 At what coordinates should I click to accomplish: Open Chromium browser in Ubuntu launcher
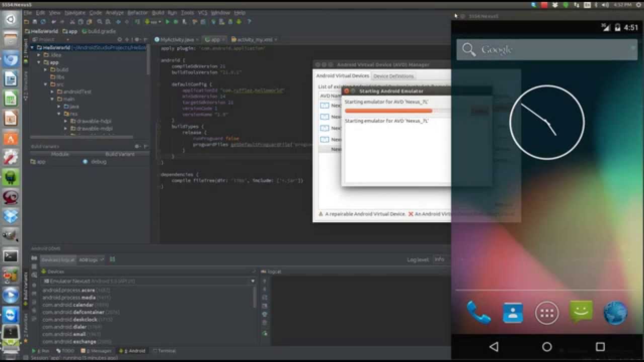click(x=11, y=59)
